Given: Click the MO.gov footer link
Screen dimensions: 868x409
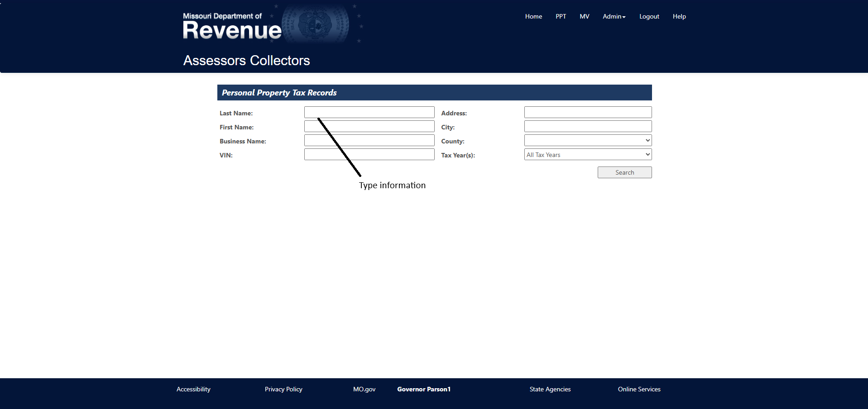Looking at the screenshot, I should 364,389.
